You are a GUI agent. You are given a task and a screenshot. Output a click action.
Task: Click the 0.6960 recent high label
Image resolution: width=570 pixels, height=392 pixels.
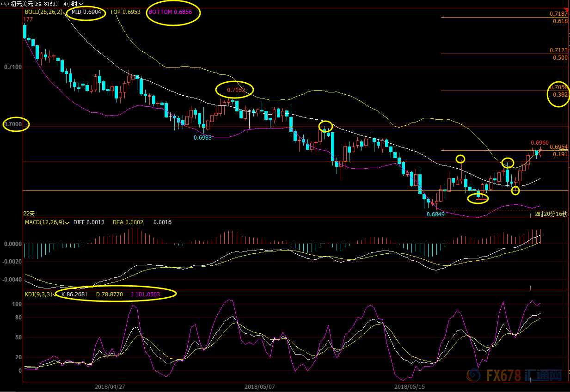tap(539, 143)
